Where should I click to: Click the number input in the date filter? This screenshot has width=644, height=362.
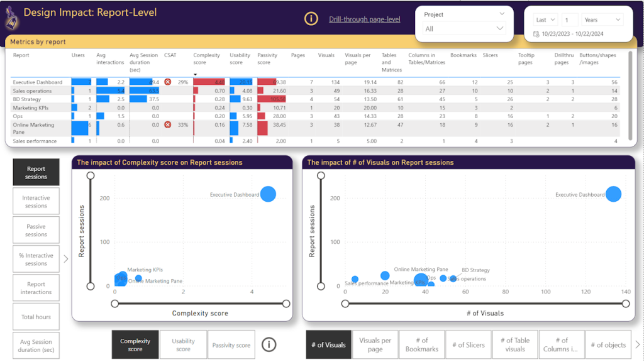(570, 20)
